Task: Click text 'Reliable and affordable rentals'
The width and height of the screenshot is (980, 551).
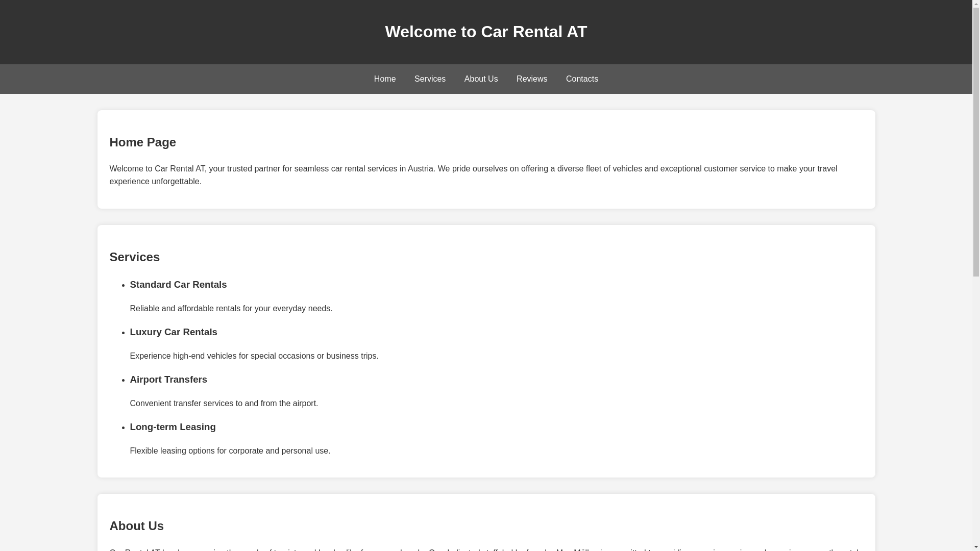Action: pyautogui.click(x=185, y=309)
